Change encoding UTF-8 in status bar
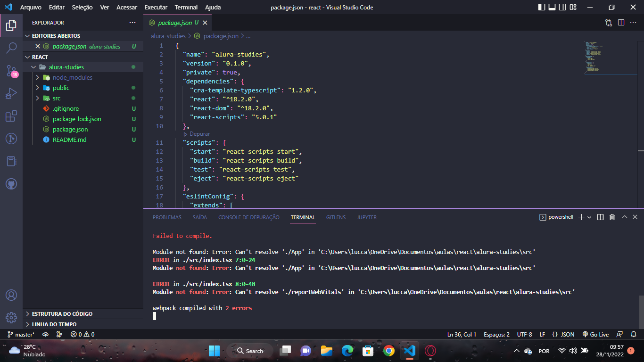This screenshot has width=644, height=362. pyautogui.click(x=525, y=335)
